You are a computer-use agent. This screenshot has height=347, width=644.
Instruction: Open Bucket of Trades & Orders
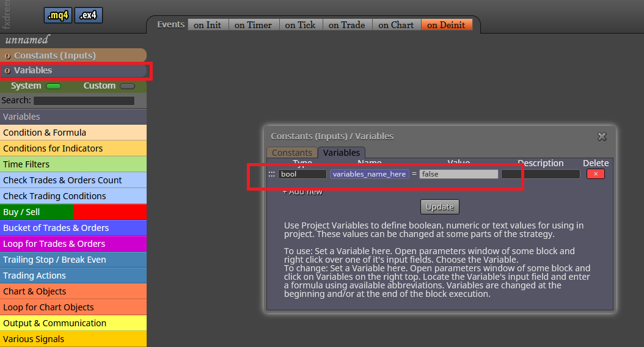[73, 228]
